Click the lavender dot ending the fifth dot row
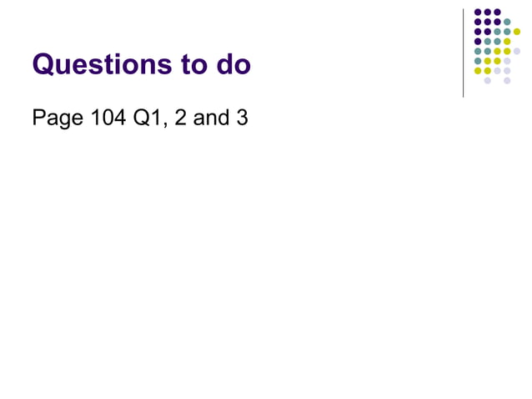The width and height of the screenshot is (532, 399). (517, 51)
